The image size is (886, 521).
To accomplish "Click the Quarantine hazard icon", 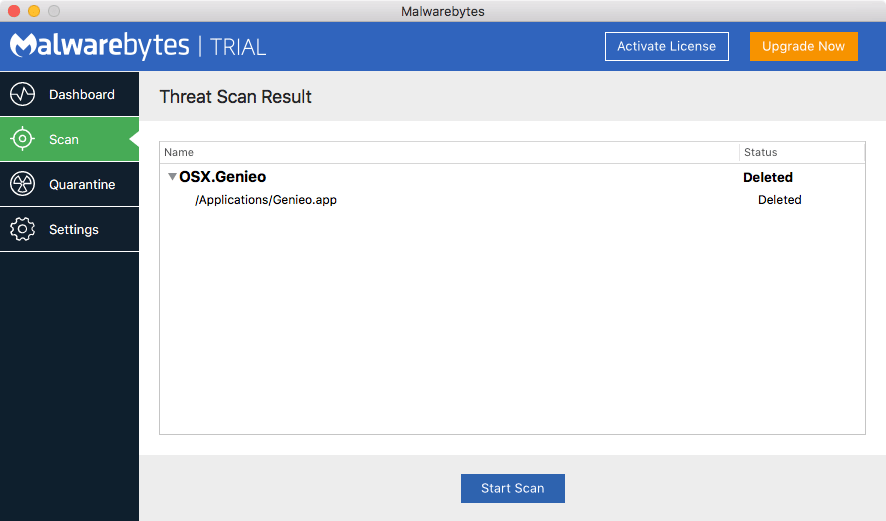I will tap(22, 184).
